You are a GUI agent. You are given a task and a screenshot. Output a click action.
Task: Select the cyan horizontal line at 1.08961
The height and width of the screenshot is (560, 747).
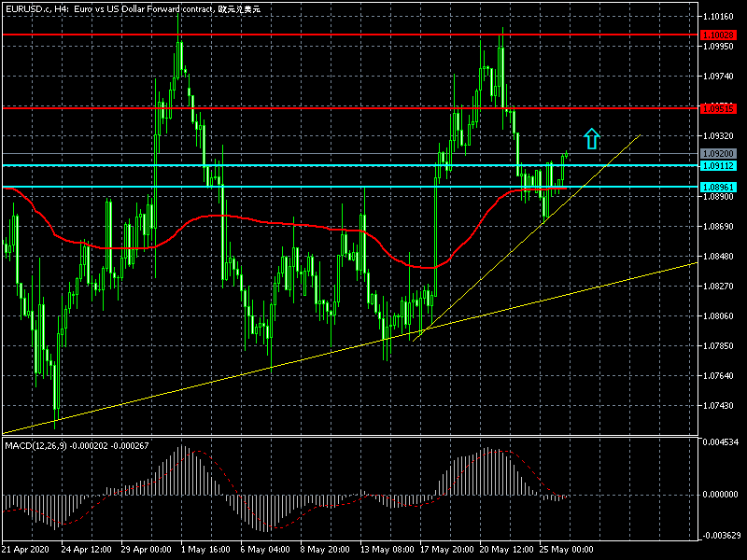tap(350, 188)
